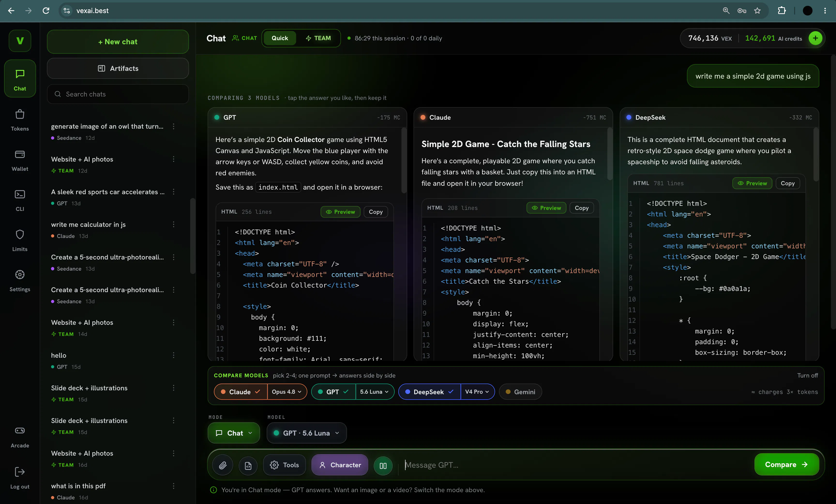Bookmark this page with the star icon
Screen dimensions: 836x504
(757, 10)
